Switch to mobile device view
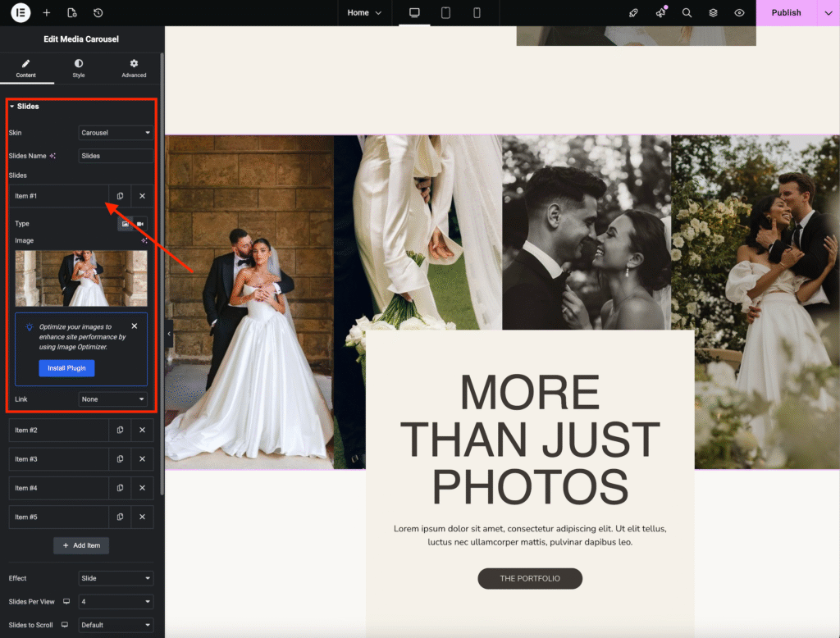Image resolution: width=840 pixels, height=638 pixels. coord(477,13)
